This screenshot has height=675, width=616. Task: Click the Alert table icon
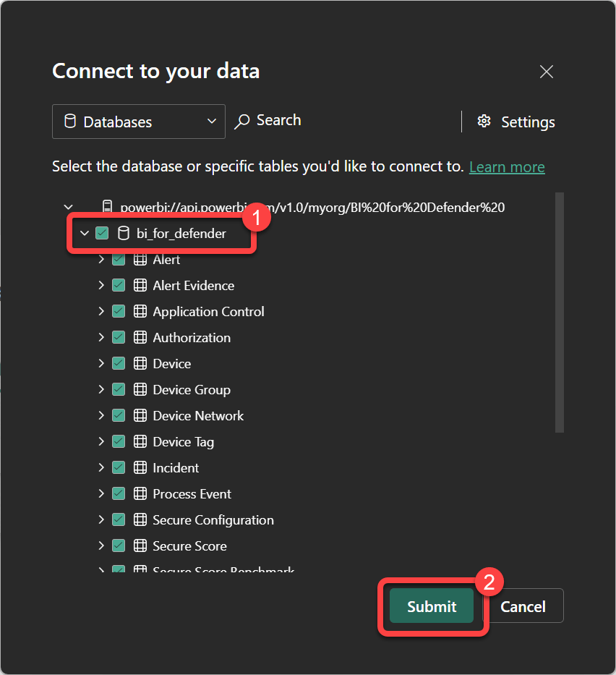click(x=140, y=259)
